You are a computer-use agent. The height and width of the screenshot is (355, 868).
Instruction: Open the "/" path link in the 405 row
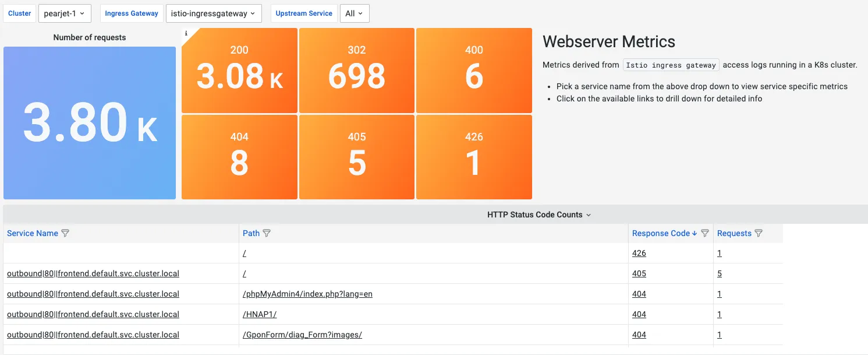coord(245,273)
